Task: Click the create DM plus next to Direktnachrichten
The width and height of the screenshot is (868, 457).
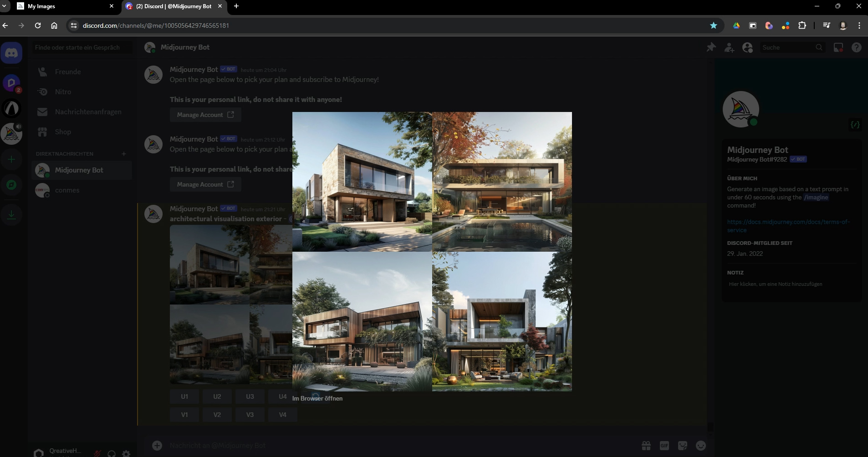Action: pyautogui.click(x=124, y=154)
